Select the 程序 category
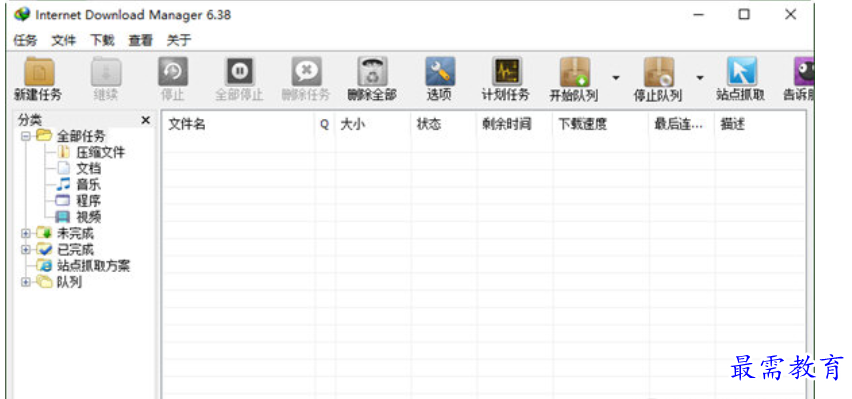Image resolution: width=852 pixels, height=399 pixels. 78,201
